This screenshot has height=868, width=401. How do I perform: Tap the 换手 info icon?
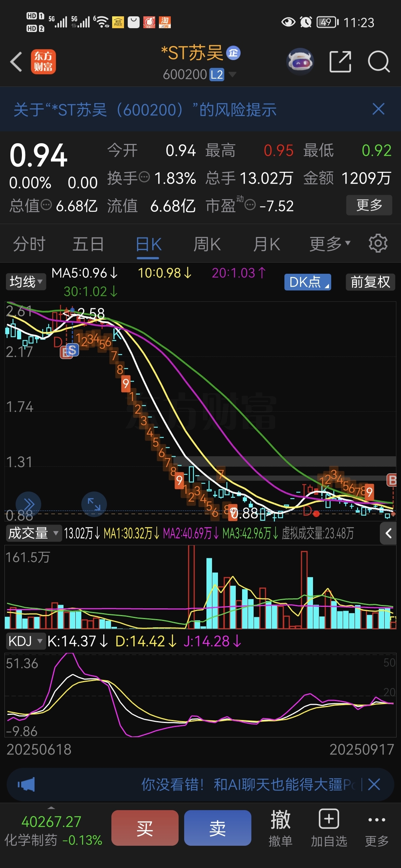tap(144, 177)
